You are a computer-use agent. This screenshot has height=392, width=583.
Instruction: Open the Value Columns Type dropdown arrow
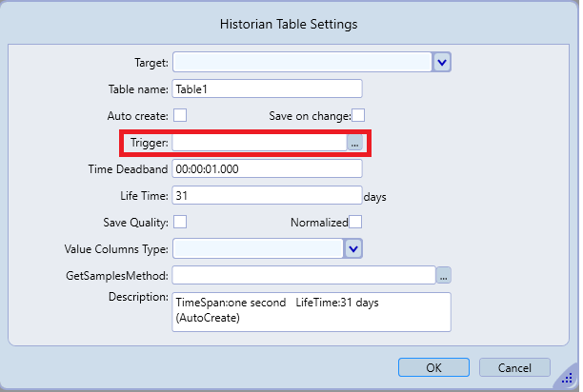[352, 248]
